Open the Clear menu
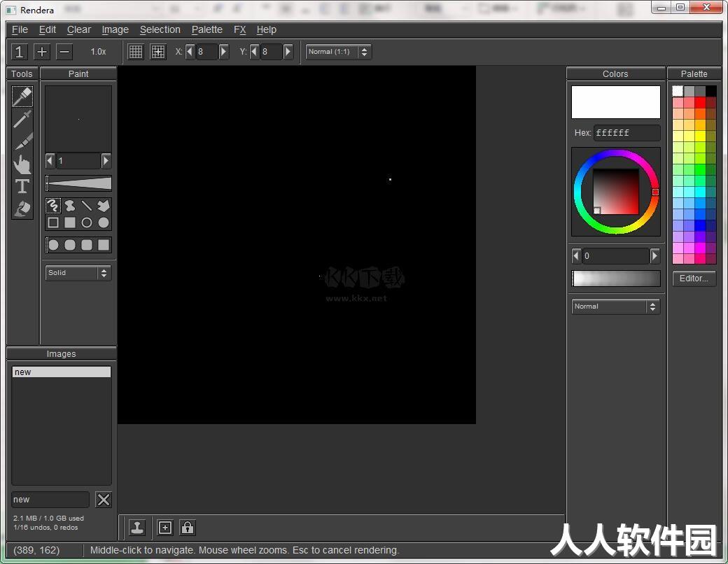Viewport: 728px width, 564px height. [x=79, y=29]
